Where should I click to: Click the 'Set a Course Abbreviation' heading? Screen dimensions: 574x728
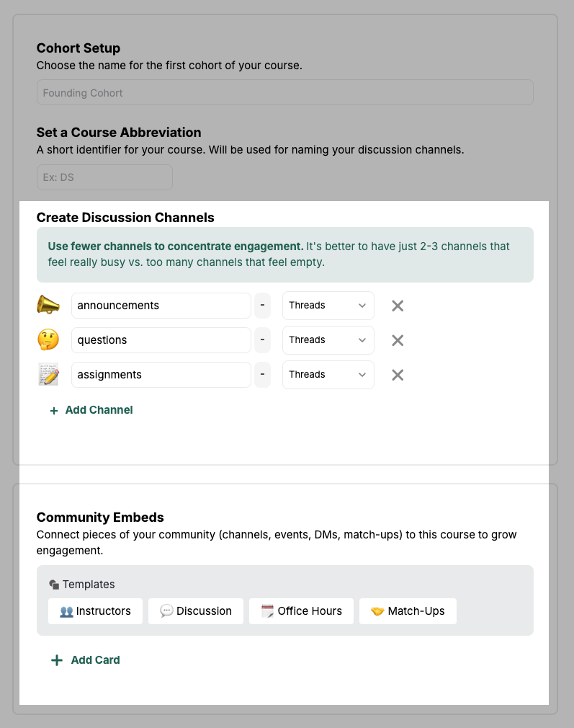pos(119,133)
